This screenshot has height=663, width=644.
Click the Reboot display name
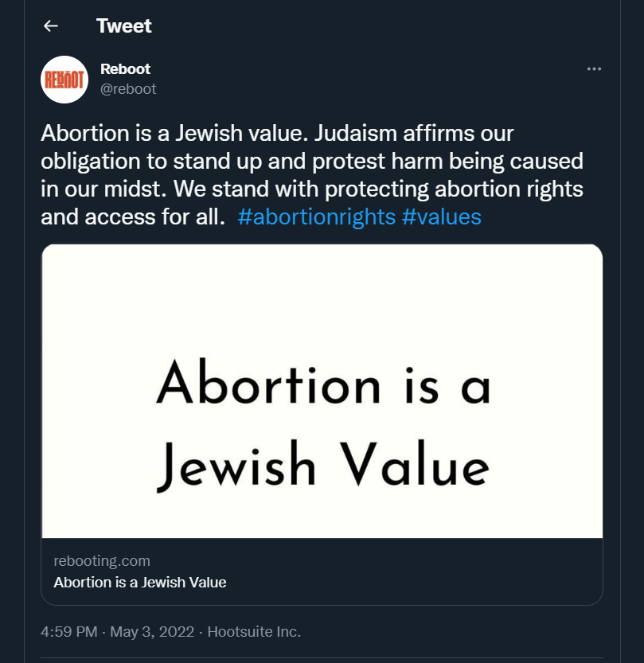pyautogui.click(x=125, y=69)
